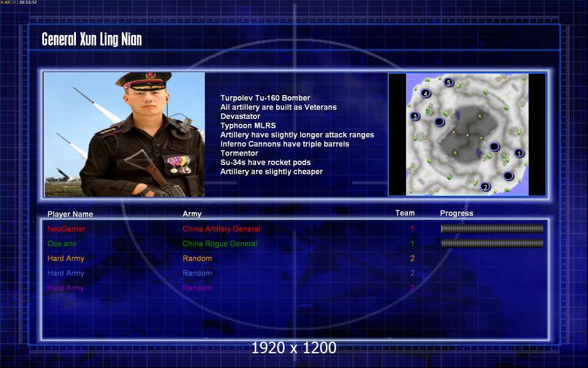Select the orange Hard Army player name
This screenshot has height=368, width=588.
[66, 258]
